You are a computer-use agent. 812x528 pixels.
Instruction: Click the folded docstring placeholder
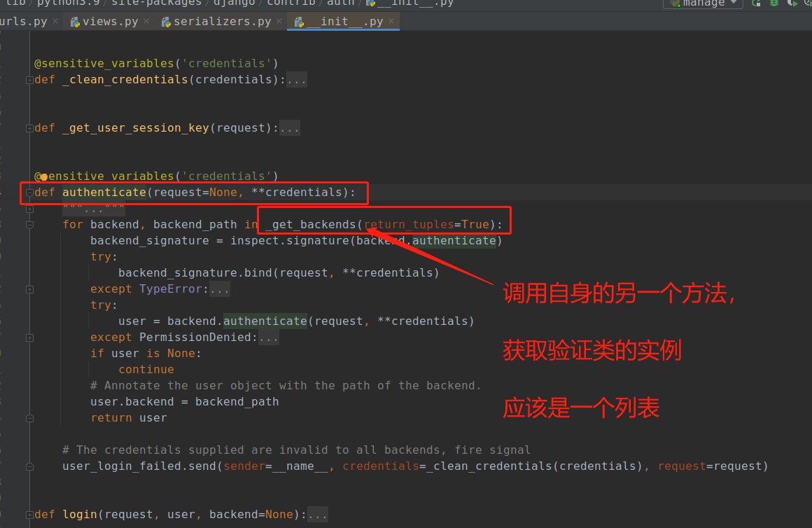[94, 209]
